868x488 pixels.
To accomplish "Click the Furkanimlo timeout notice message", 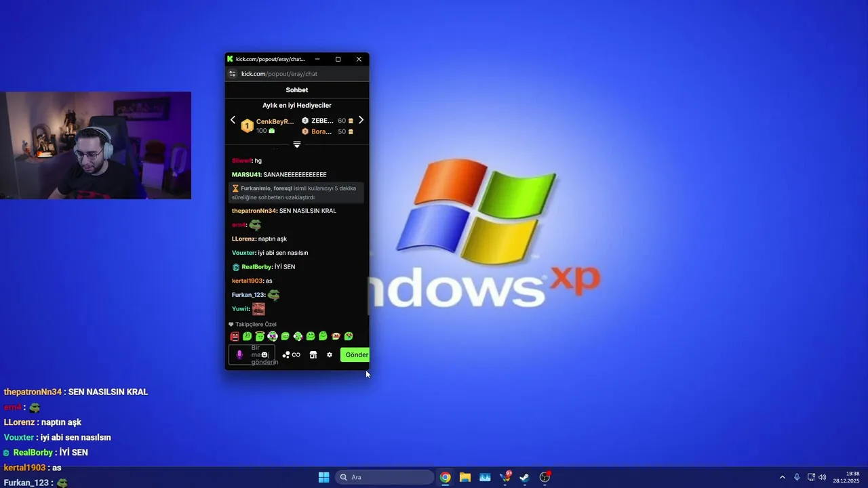I will tap(296, 192).
